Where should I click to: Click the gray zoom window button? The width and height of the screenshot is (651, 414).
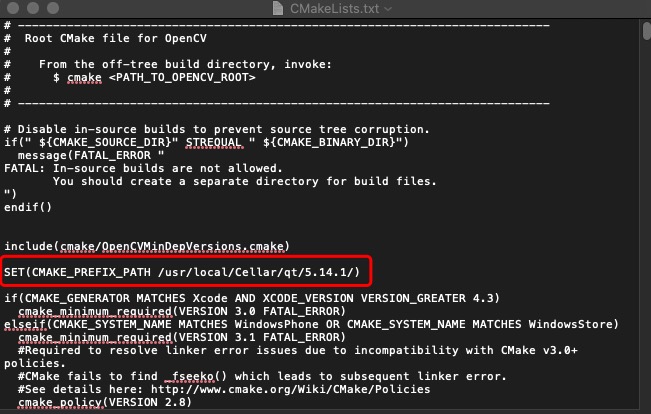[53, 7]
